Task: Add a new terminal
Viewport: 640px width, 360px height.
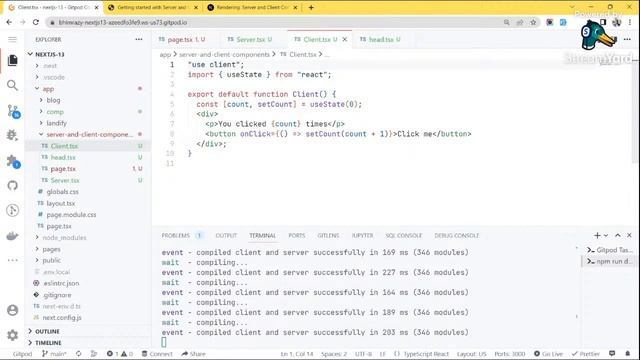Action: (x=597, y=236)
